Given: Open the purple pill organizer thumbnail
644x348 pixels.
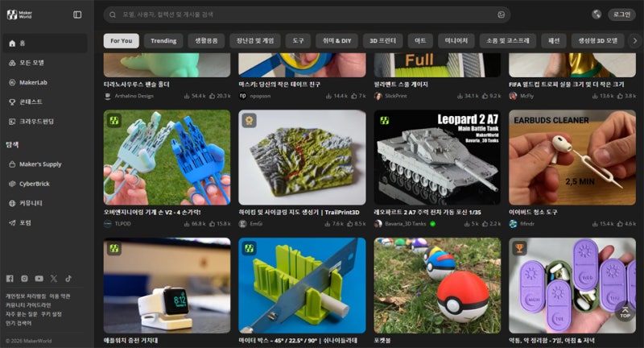Looking at the screenshot, I should 572,285.
